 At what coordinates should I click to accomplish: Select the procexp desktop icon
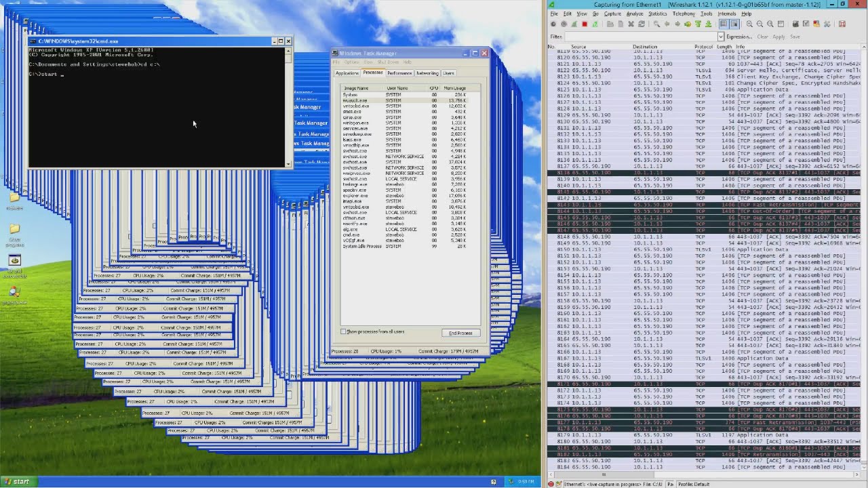click(14, 296)
